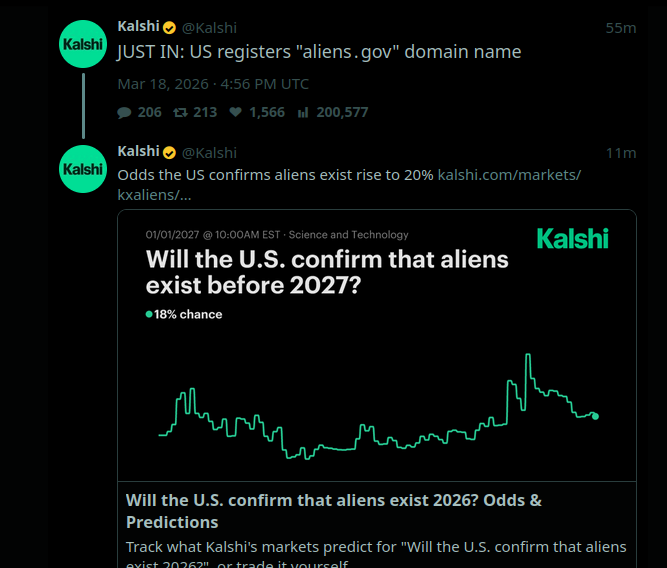This screenshot has width=667, height=568.
Task: Click the reply bubble icon beside 206
Action: [x=124, y=113]
